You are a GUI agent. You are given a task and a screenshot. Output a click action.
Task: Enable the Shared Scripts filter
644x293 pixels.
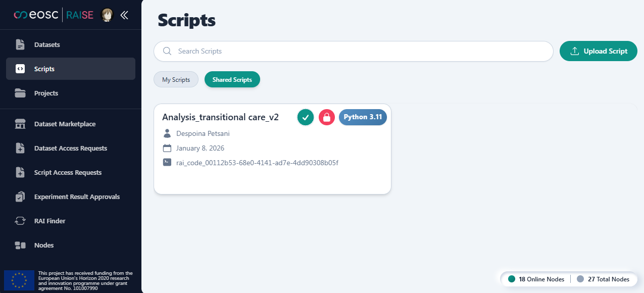232,79
